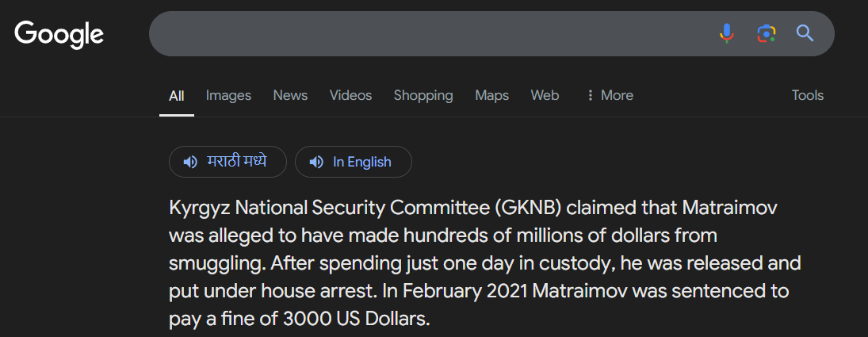The image size is (868, 337).
Task: Select the All results tab
Action: [x=177, y=96]
